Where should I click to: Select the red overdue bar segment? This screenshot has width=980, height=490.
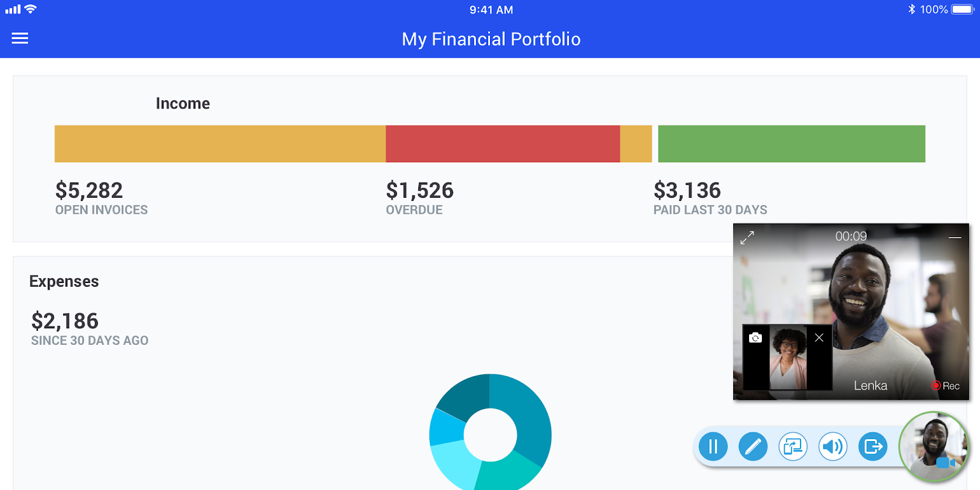[502, 144]
